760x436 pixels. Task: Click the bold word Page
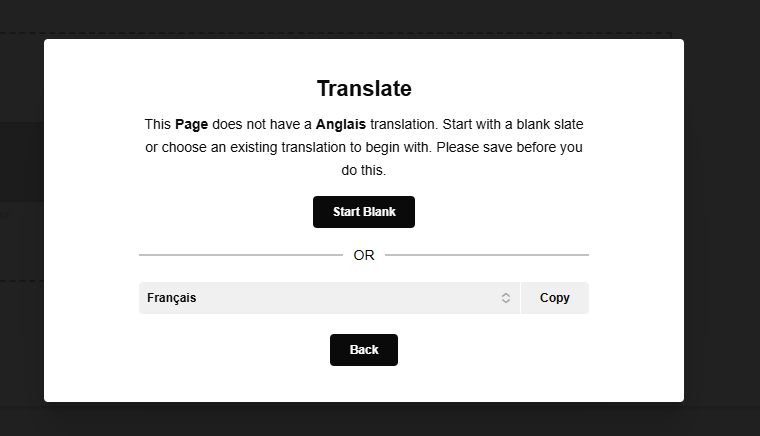(x=191, y=125)
